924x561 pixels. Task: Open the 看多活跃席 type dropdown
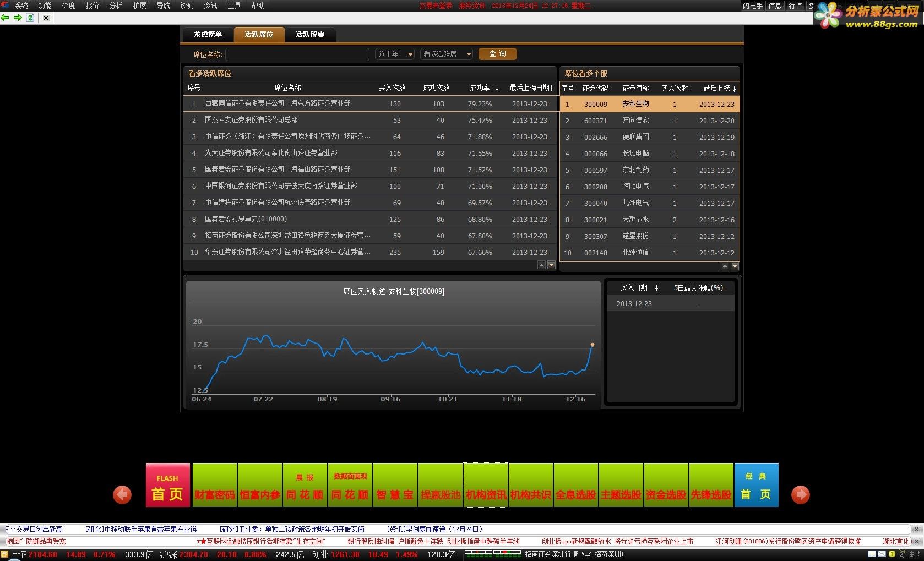[447, 54]
